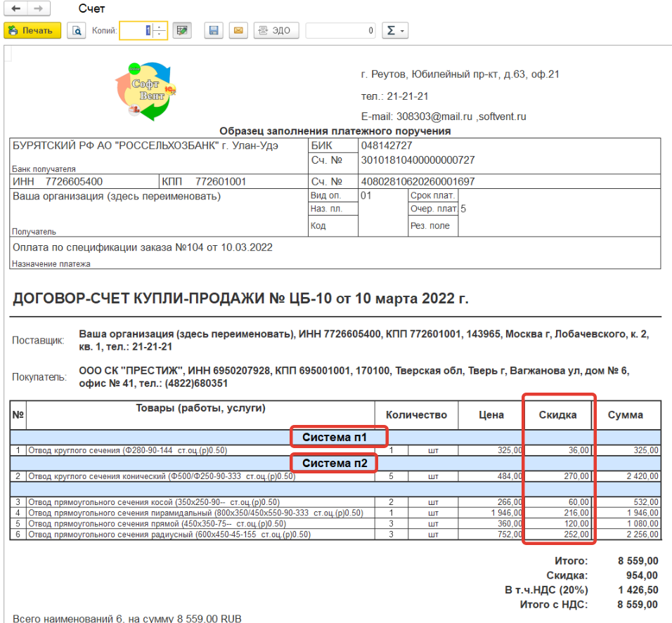The image size is (672, 623).
Task: Select discount value 216,00
Action: point(576,513)
